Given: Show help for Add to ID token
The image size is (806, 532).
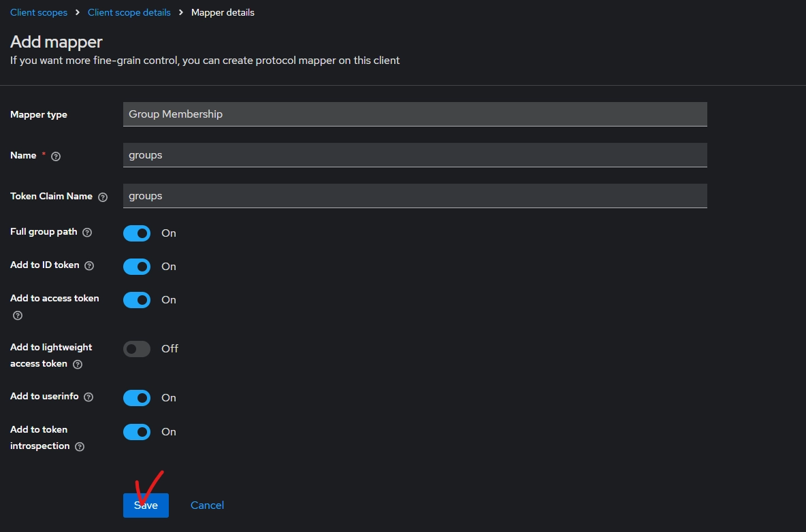Looking at the screenshot, I should click(x=89, y=266).
